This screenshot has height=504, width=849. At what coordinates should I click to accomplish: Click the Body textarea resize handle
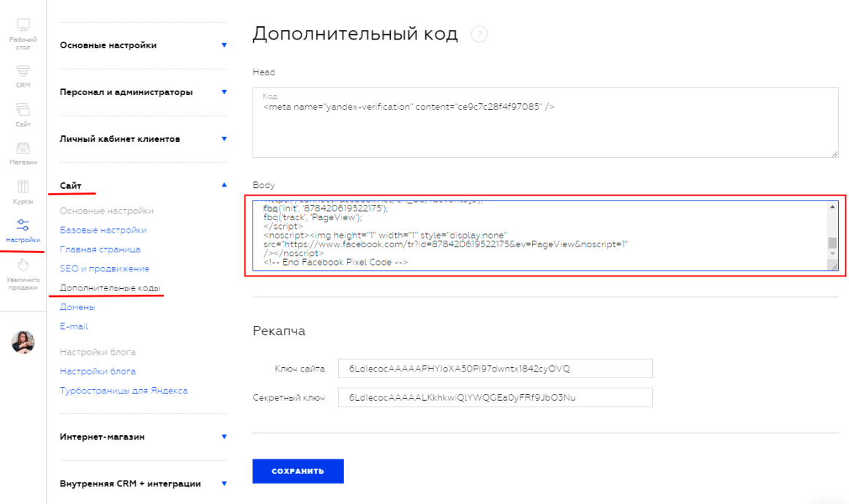834,266
